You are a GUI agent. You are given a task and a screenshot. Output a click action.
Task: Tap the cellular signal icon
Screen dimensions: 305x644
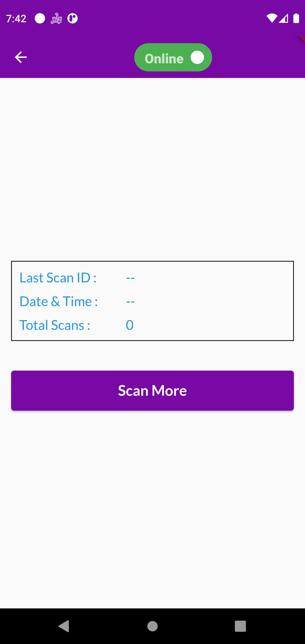283,18
